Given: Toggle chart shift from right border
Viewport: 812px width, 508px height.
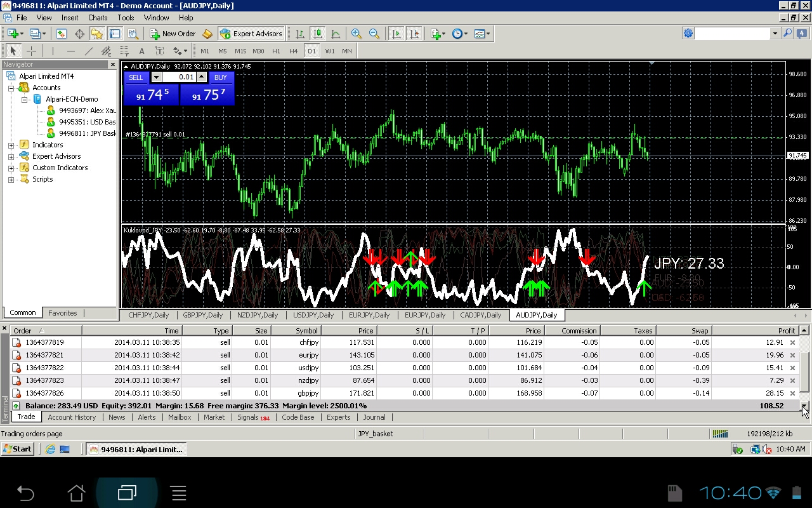Looking at the screenshot, I should point(414,34).
